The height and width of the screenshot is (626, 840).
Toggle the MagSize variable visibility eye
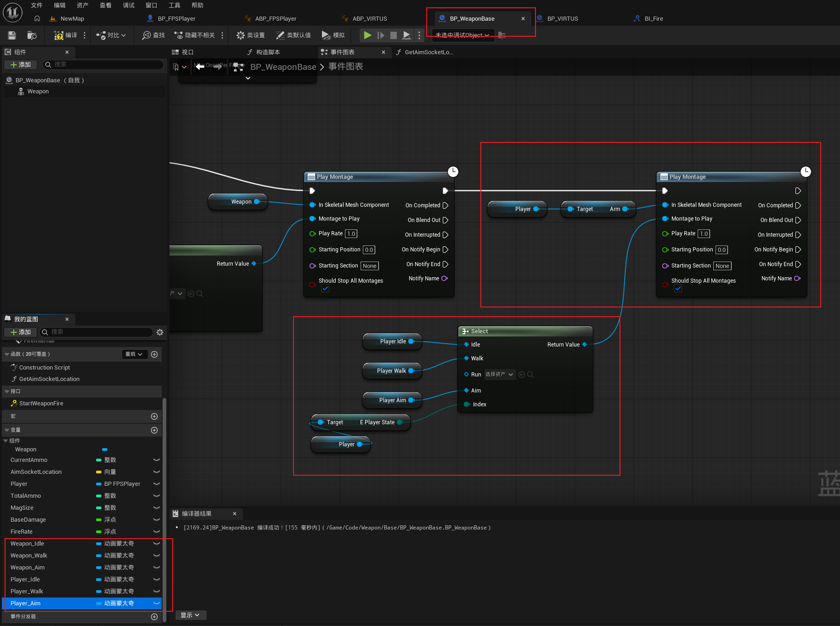[x=156, y=508]
